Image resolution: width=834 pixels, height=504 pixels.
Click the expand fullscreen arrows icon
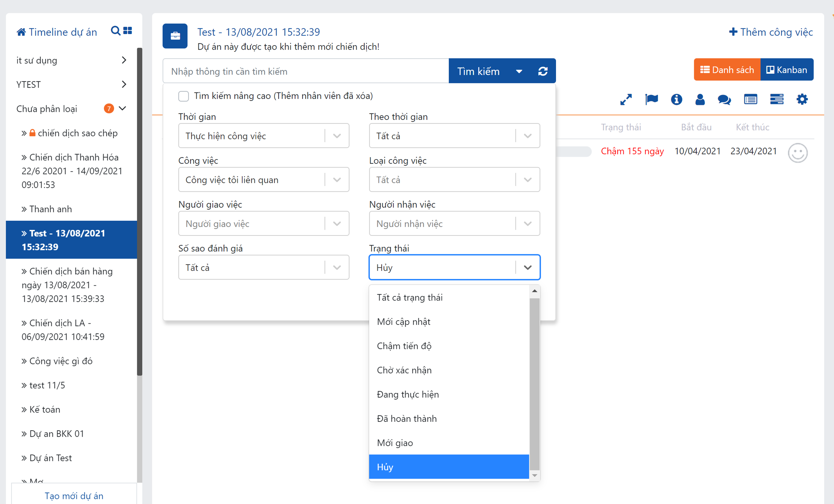(626, 99)
